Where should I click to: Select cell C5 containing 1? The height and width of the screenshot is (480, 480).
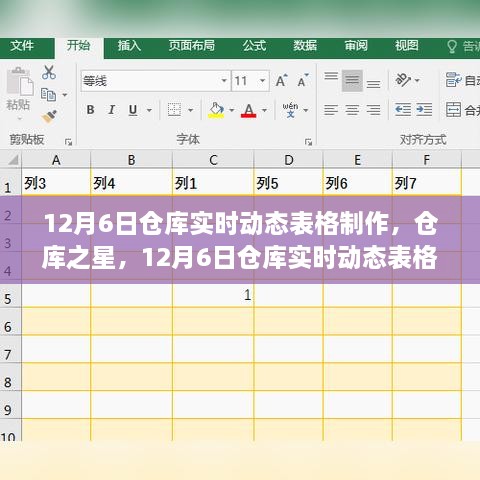213,295
